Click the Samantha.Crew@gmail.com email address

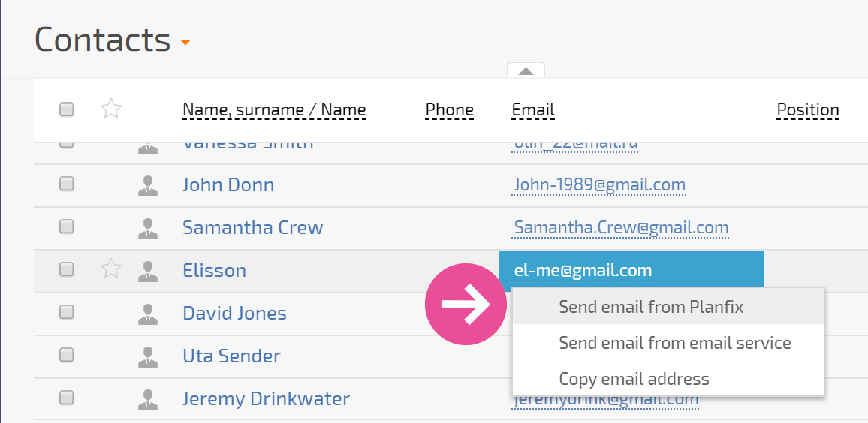tap(620, 227)
